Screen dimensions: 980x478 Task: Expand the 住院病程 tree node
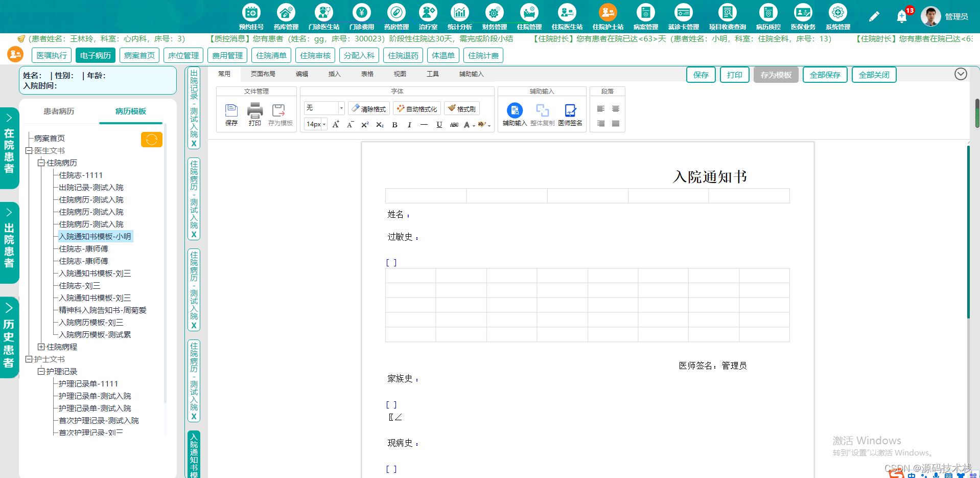point(41,347)
